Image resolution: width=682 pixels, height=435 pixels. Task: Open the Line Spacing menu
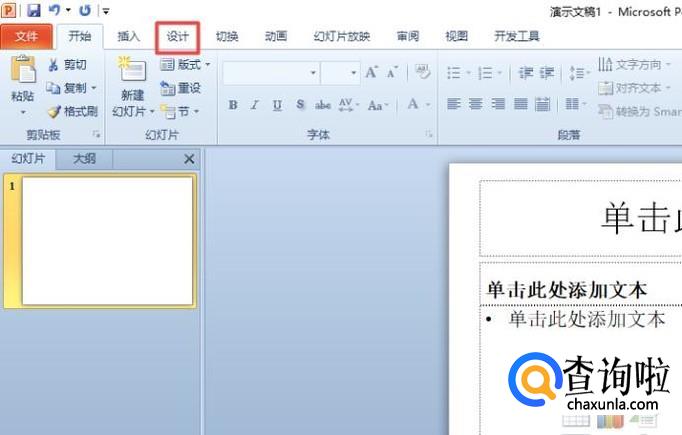[x=578, y=73]
